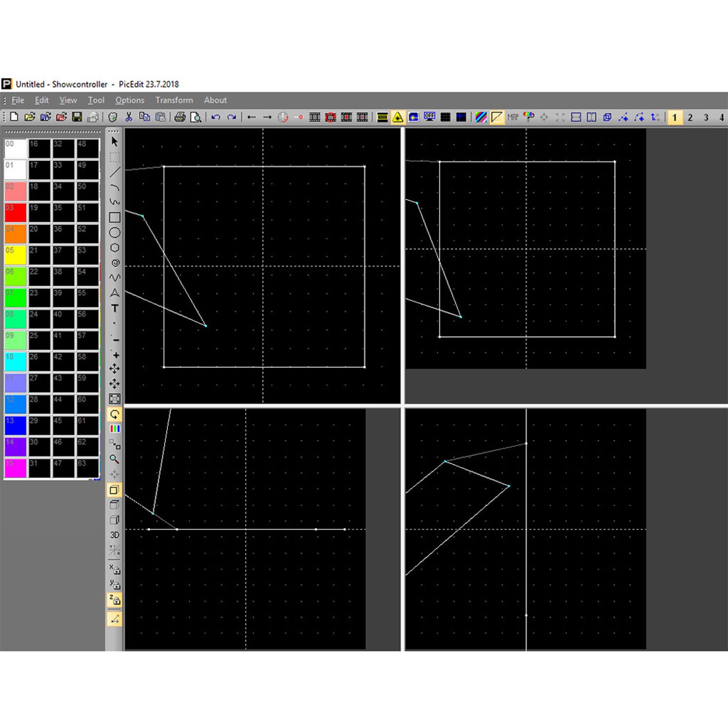Create a new file from toolbar
Screen dimensions: 728x728
click(x=14, y=117)
